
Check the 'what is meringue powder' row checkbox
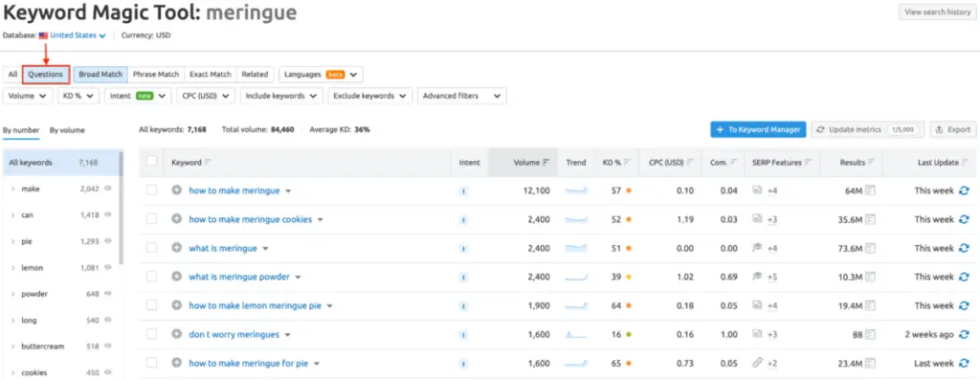tap(151, 277)
